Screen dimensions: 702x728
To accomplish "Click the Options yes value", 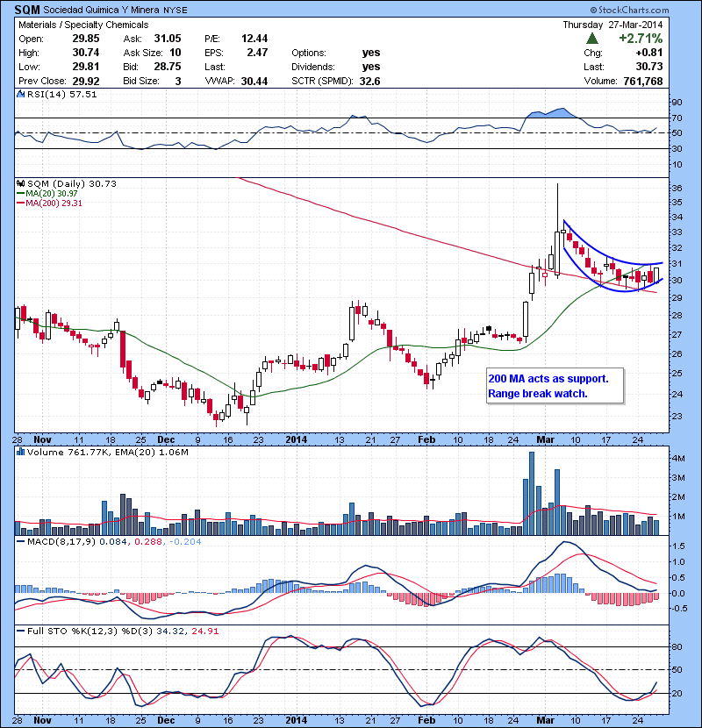I will [371, 53].
